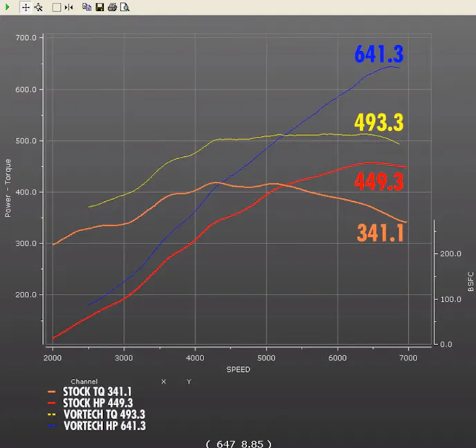The height and width of the screenshot is (448, 476).
Task: Select the crosshair pan tool
Action: click(26, 8)
